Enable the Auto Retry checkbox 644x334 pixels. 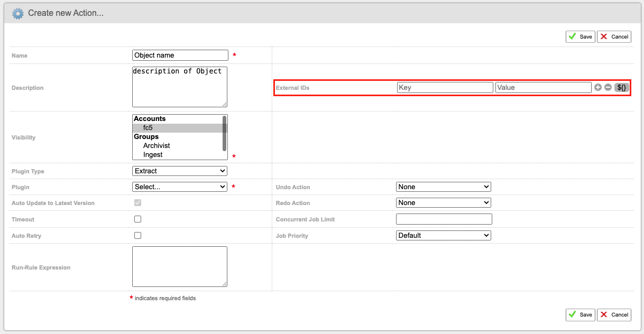click(138, 235)
